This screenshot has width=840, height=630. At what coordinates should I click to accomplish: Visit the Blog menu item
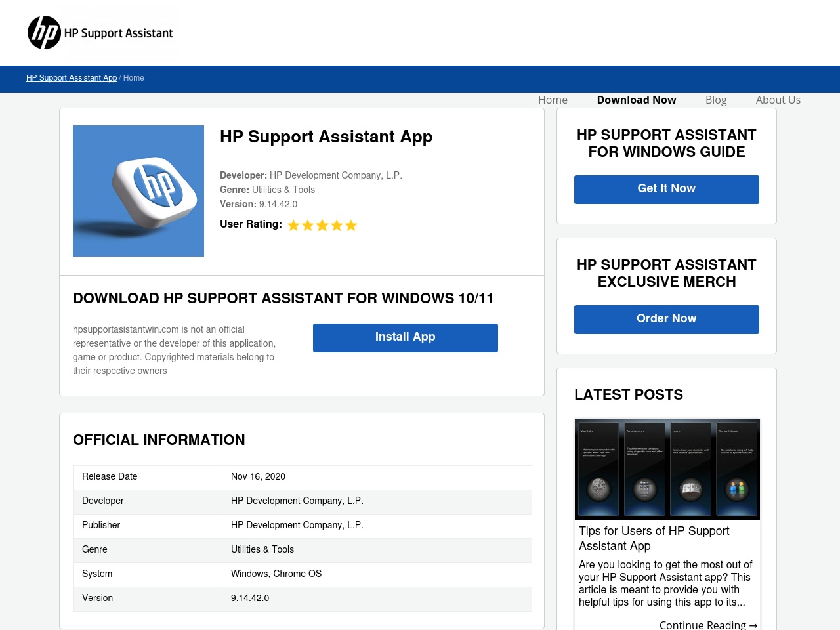coord(716,100)
